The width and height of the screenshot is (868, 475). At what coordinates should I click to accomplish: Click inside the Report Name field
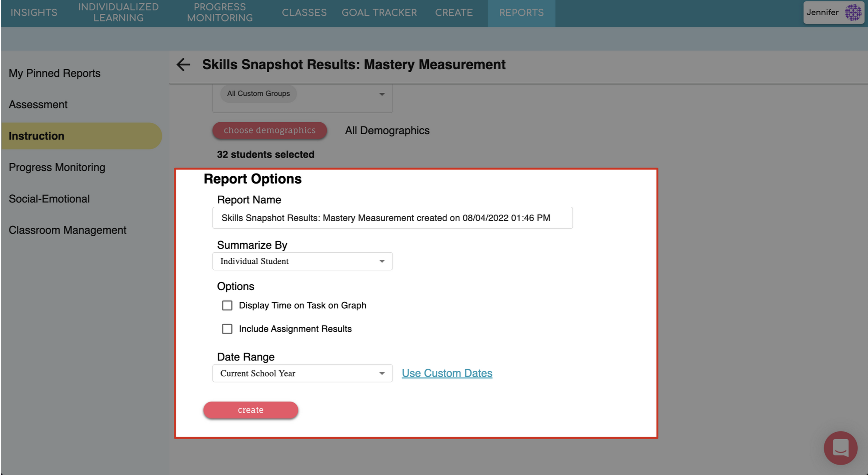392,218
